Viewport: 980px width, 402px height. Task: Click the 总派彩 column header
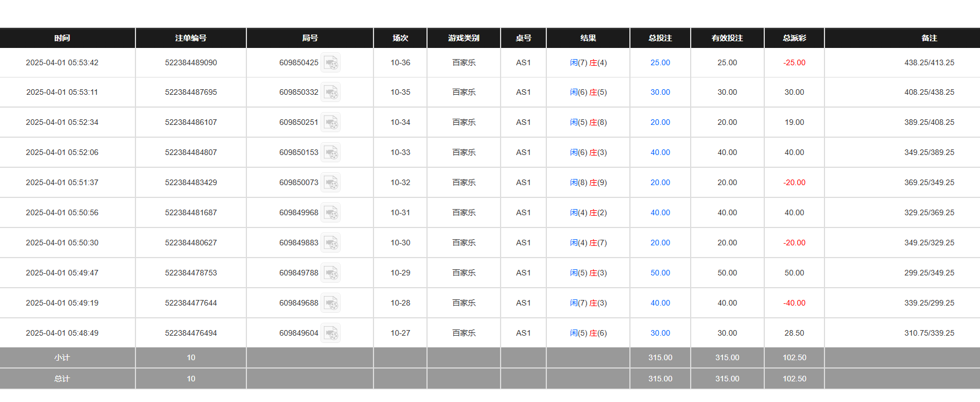pos(794,38)
